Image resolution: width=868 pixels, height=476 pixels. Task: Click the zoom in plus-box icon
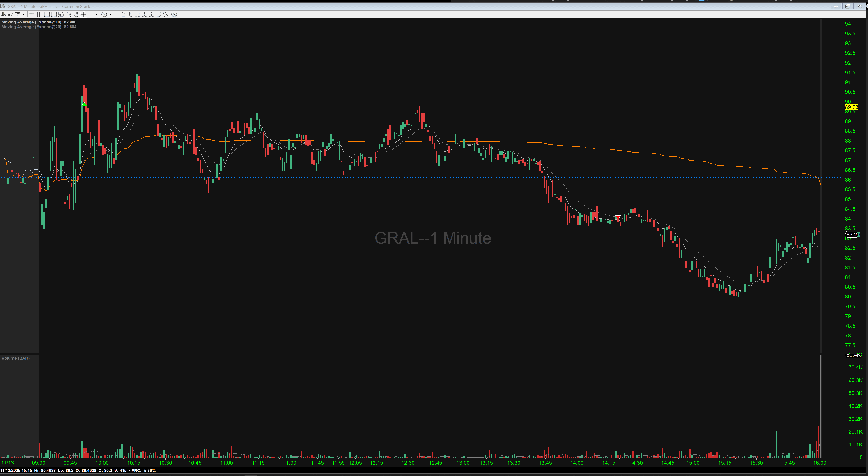click(x=47, y=14)
